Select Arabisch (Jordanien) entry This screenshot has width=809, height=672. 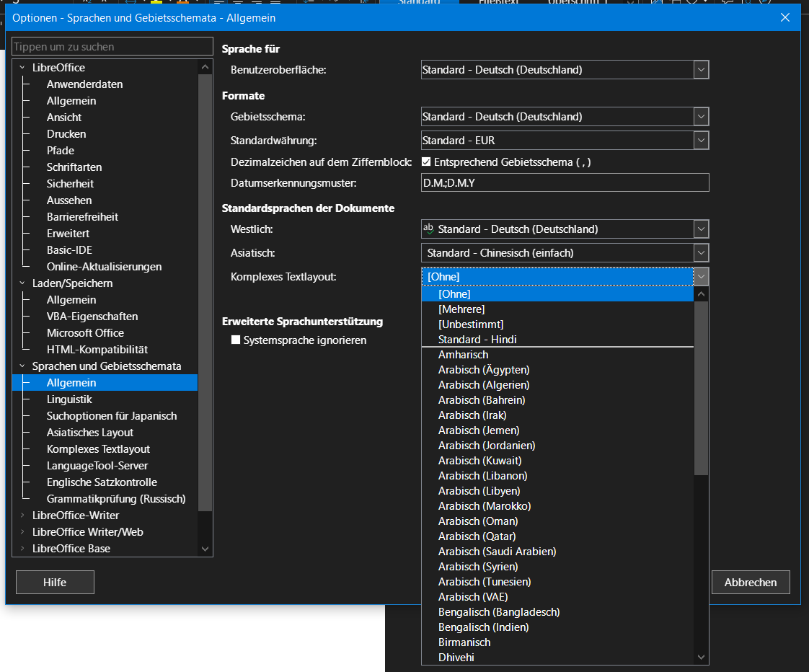(558, 446)
